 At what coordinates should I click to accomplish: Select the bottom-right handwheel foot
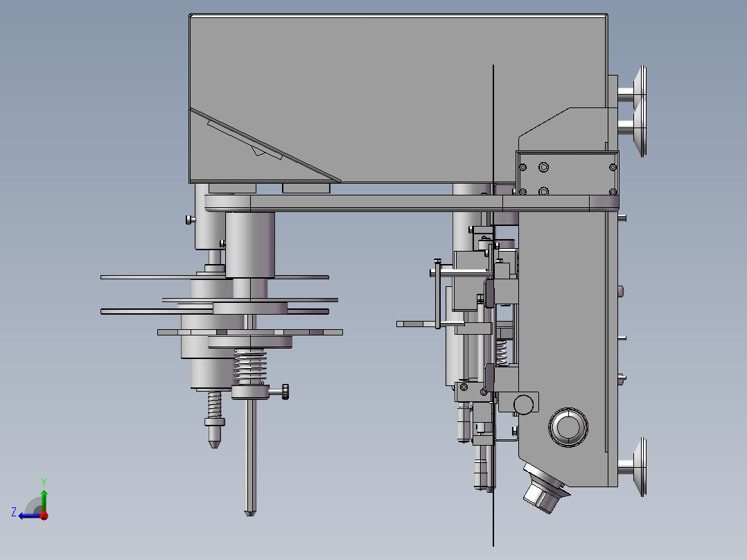coord(633,467)
